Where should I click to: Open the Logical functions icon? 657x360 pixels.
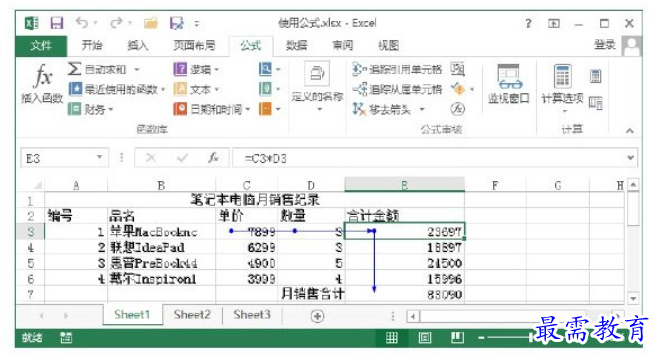click(180, 69)
